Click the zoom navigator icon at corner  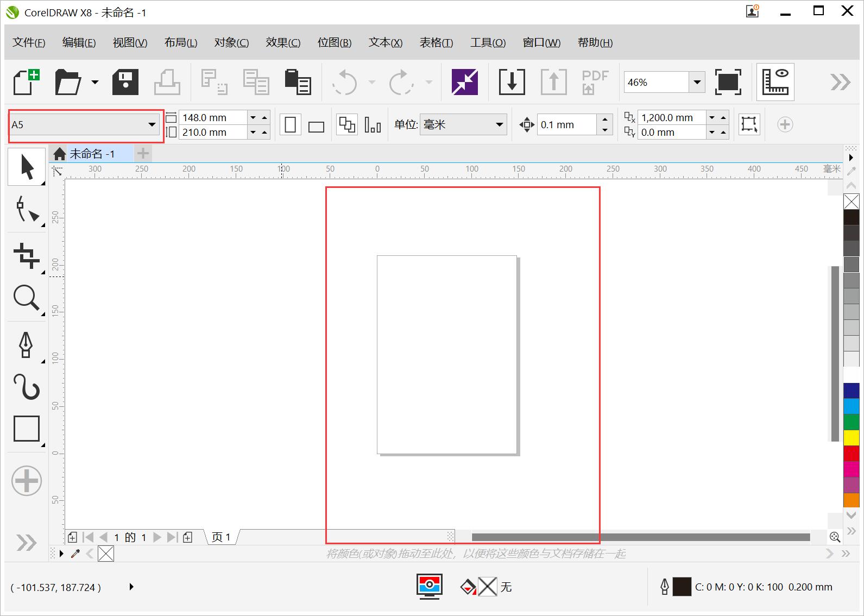point(835,537)
